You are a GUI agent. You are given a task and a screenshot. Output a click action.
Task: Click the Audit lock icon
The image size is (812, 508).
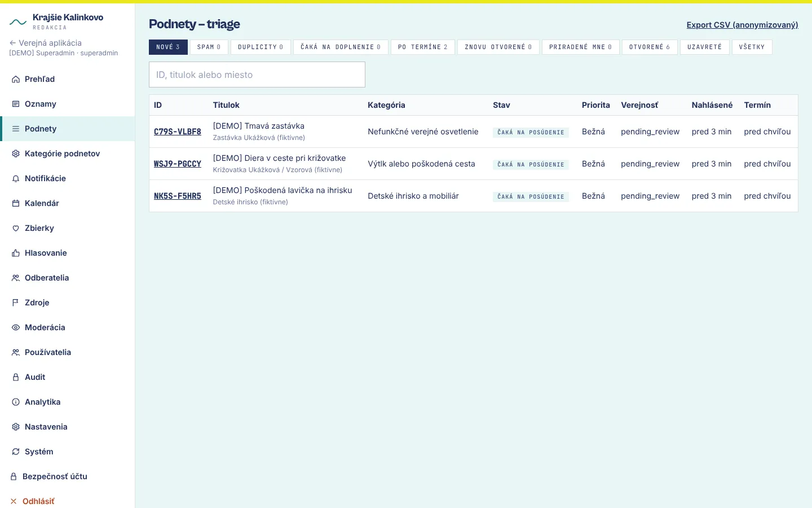tap(16, 377)
